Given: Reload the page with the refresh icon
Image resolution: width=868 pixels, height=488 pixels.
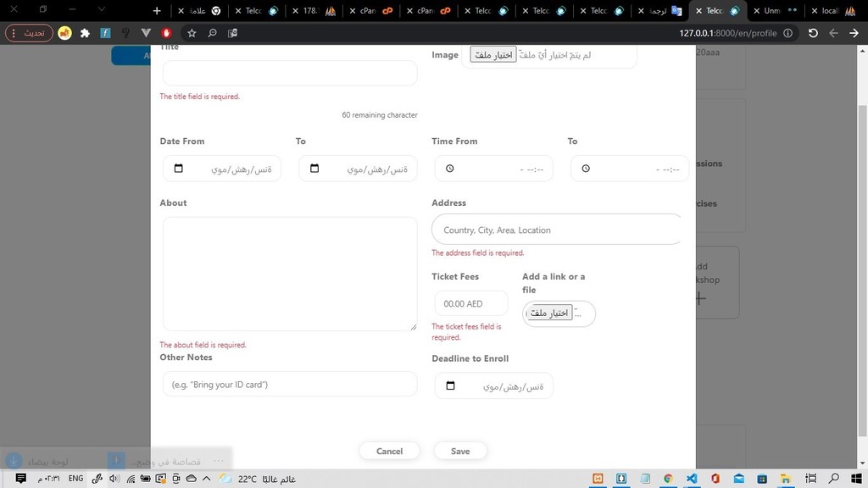Looking at the screenshot, I should coord(813,33).
